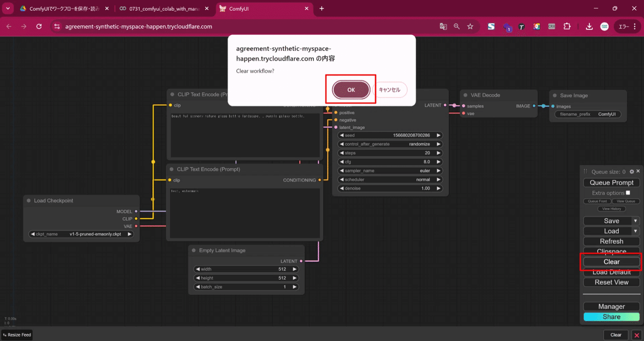Close the ComfyUI queue panel with x

[x=638, y=172]
